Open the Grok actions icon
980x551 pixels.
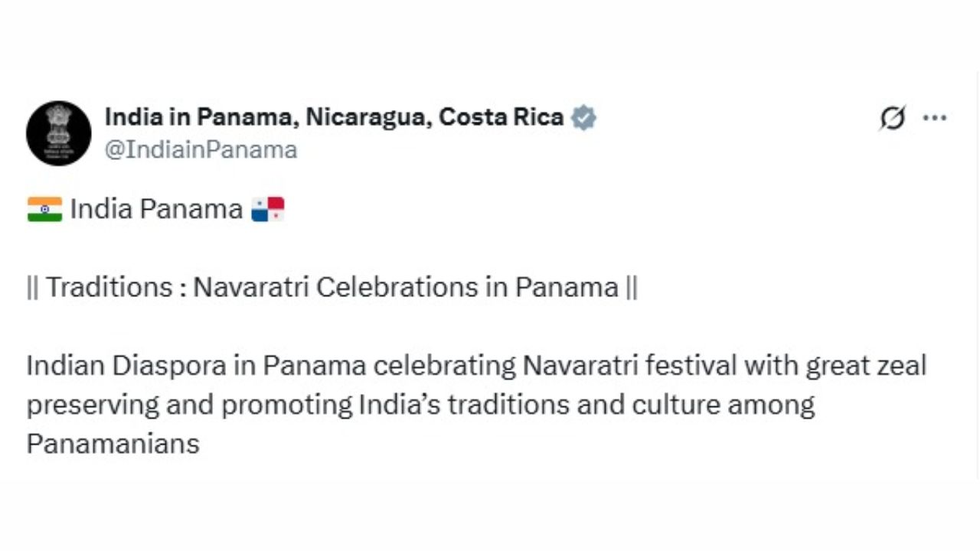893,118
